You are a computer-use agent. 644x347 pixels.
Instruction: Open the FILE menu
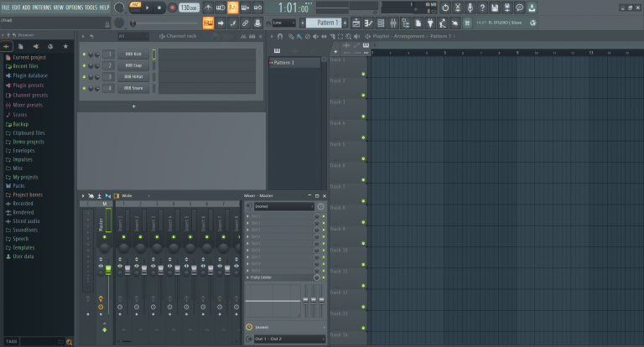[6, 8]
